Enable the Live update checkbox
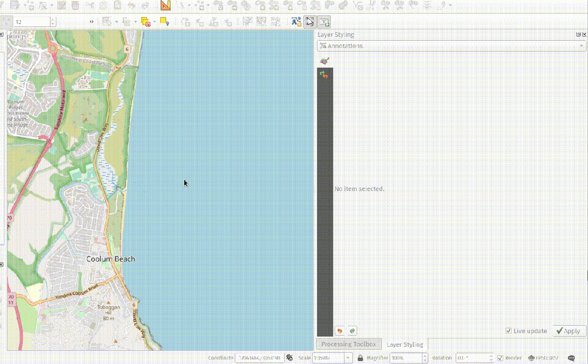588x364 pixels. pos(509,331)
